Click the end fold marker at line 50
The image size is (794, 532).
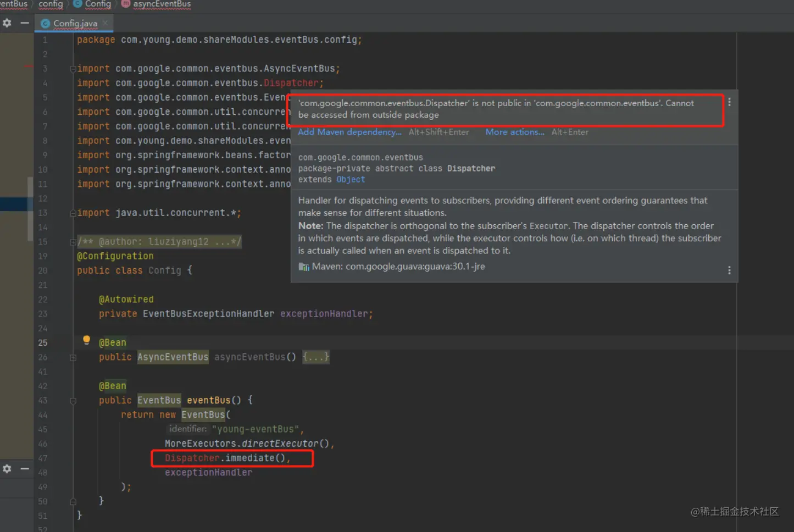click(x=73, y=501)
